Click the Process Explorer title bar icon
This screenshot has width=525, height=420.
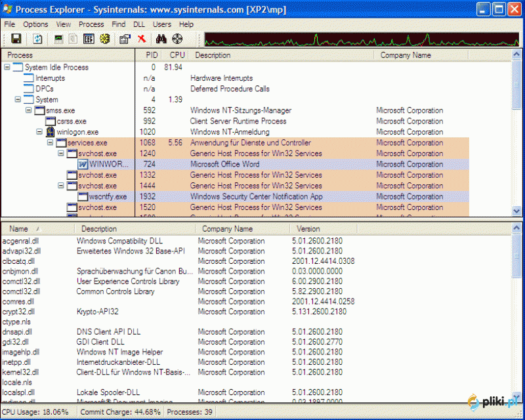pyautogui.click(x=7, y=9)
